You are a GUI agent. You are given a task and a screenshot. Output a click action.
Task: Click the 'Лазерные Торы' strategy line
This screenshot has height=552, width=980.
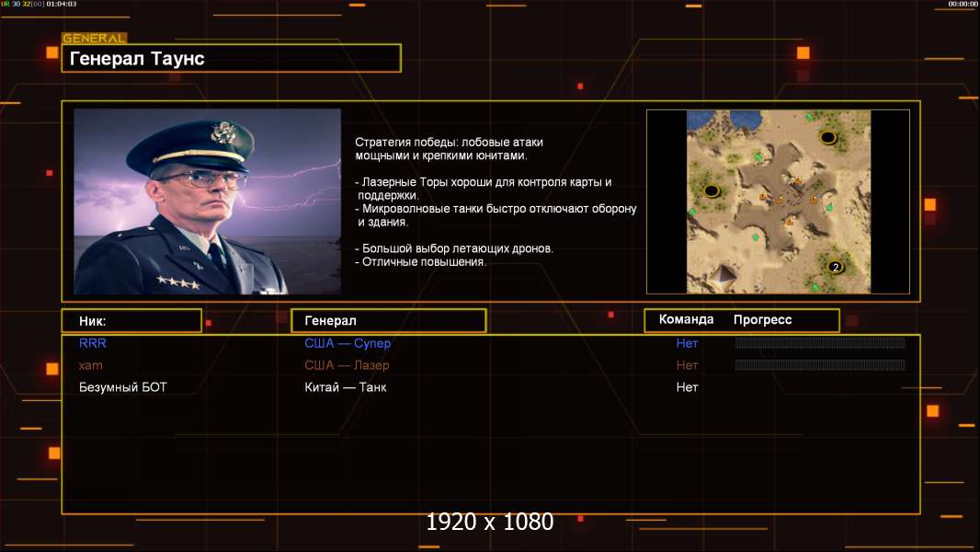pos(484,189)
